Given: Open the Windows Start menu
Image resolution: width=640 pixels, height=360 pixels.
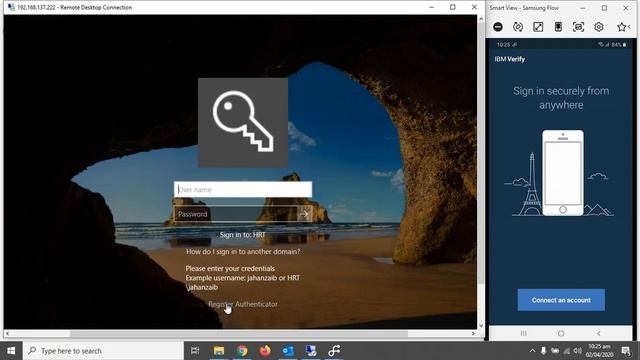Looking at the screenshot, I should coord(11,351).
